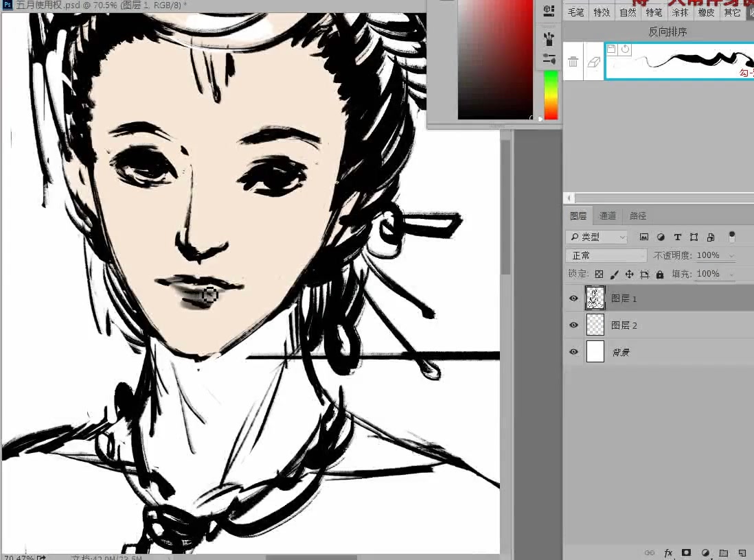Click the 图层 1 thumbnail

click(x=595, y=298)
